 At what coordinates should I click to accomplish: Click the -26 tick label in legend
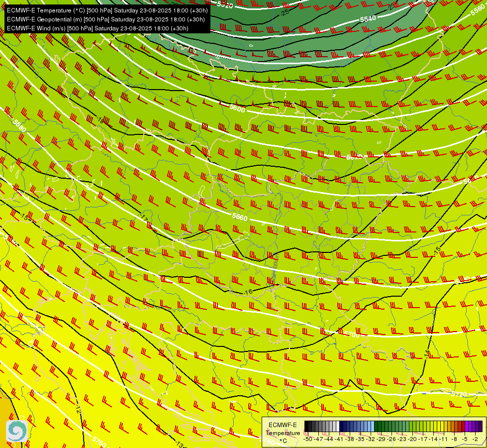point(391,440)
